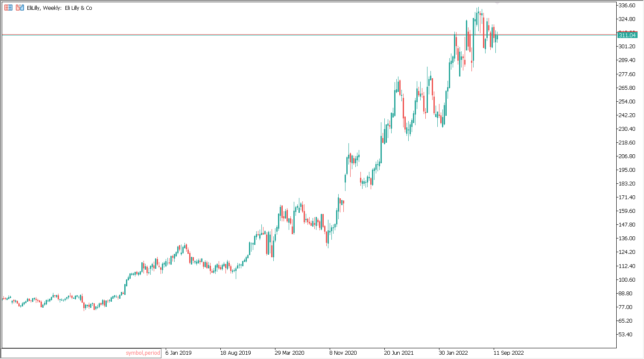The height and width of the screenshot is (359, 644).
Task: Click the 8 Nov 2020 date label
Action: 343,353
